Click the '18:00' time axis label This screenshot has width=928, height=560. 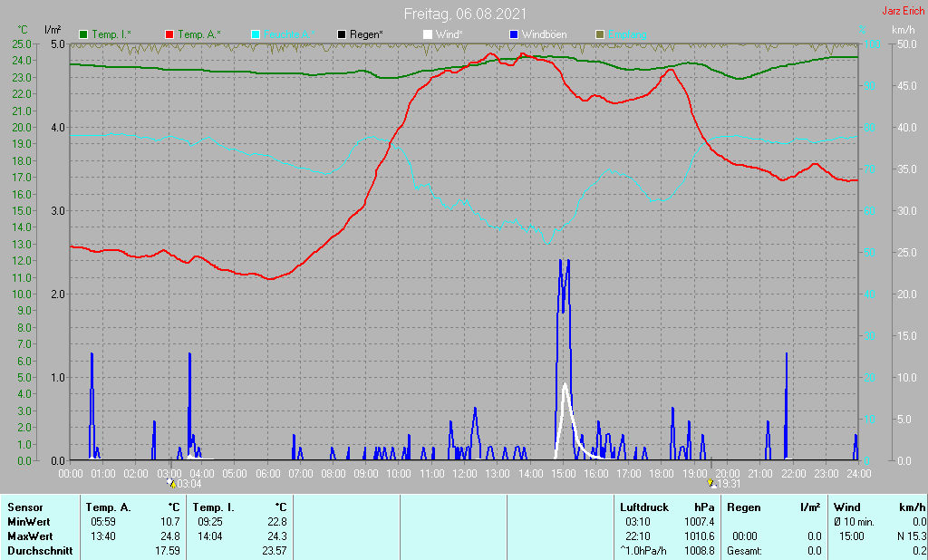662,474
